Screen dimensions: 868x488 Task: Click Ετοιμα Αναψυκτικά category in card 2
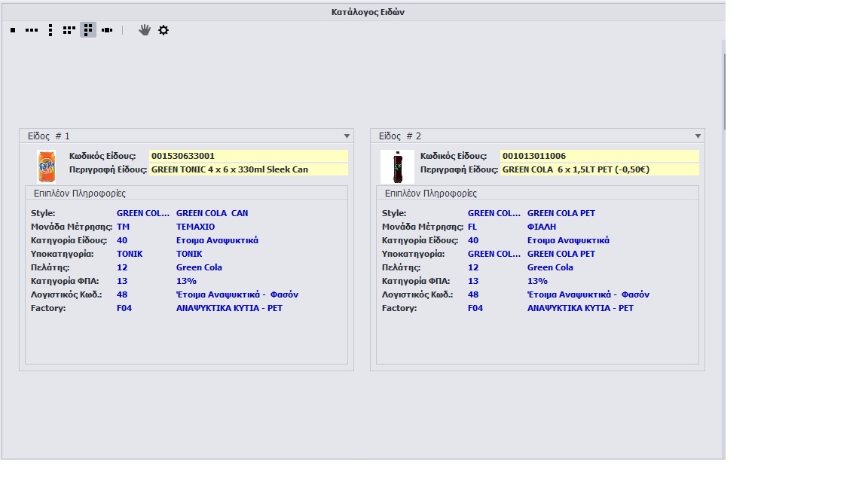568,240
